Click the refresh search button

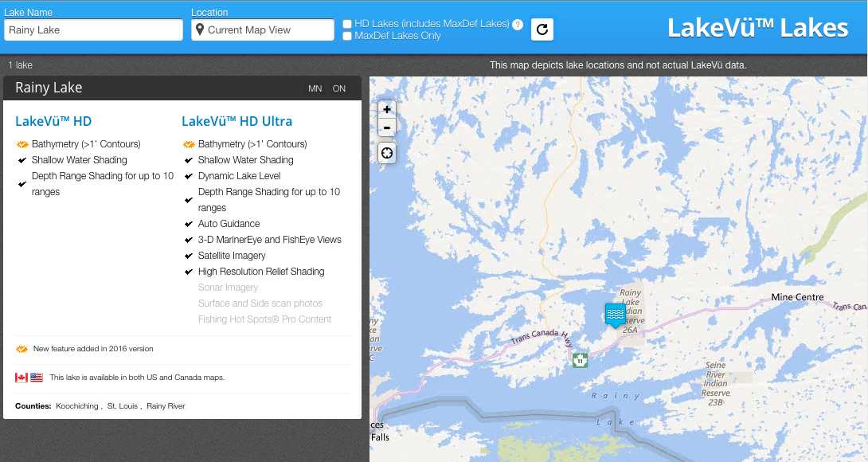coord(542,29)
